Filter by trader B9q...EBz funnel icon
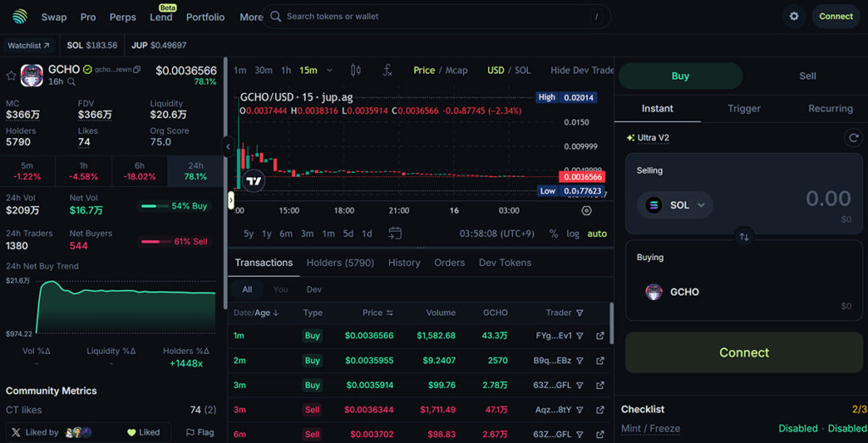This screenshot has height=443, width=868. [580, 361]
